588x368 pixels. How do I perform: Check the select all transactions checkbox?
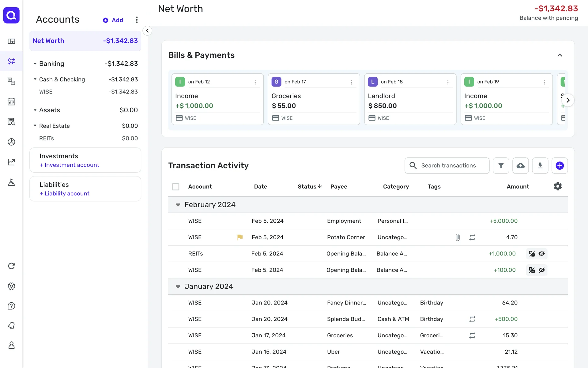175,186
